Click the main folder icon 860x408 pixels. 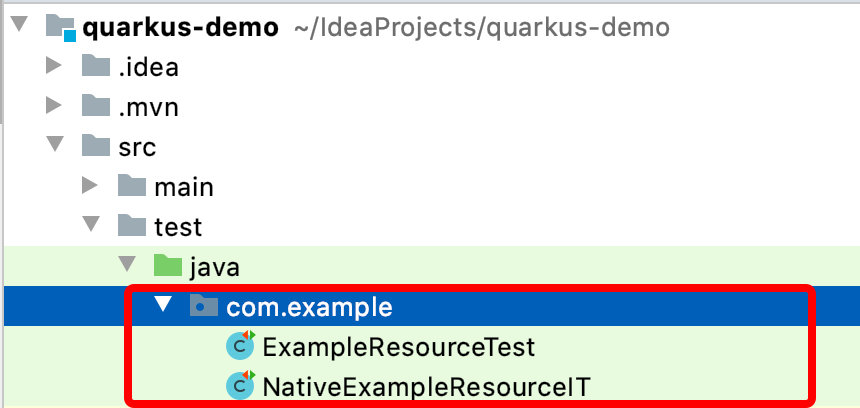[132, 185]
